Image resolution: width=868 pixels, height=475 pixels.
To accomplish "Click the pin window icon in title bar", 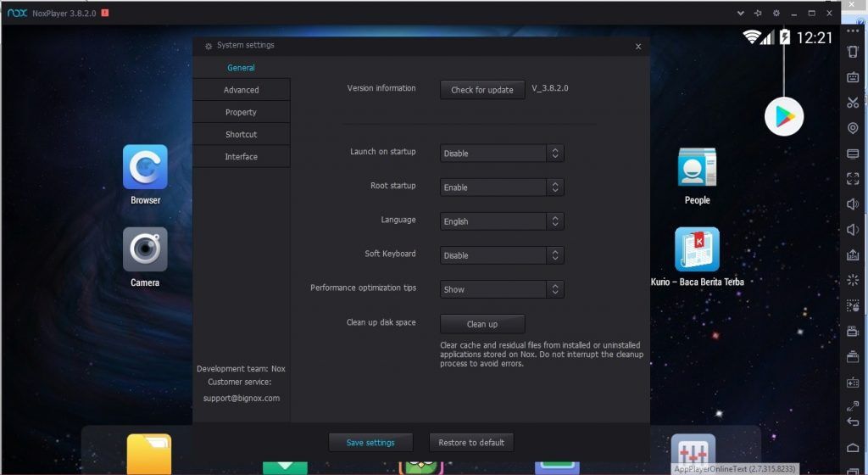I will [x=758, y=13].
